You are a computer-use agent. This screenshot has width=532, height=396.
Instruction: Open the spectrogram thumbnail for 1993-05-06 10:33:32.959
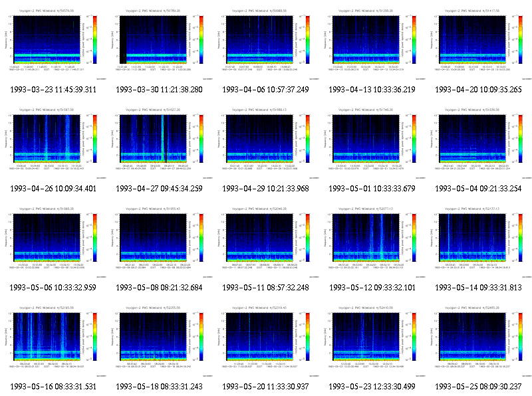coord(53,242)
